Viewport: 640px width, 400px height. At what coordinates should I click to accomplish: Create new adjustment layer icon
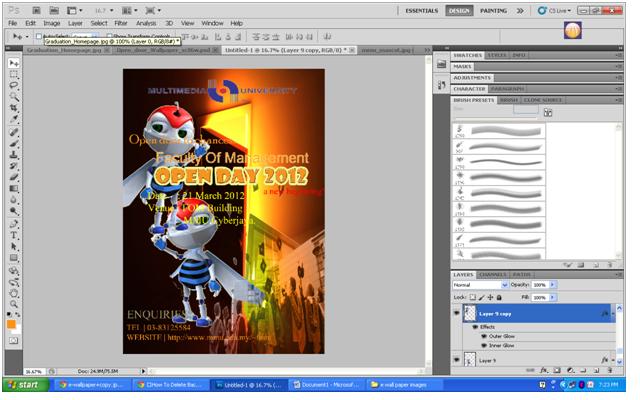point(570,370)
